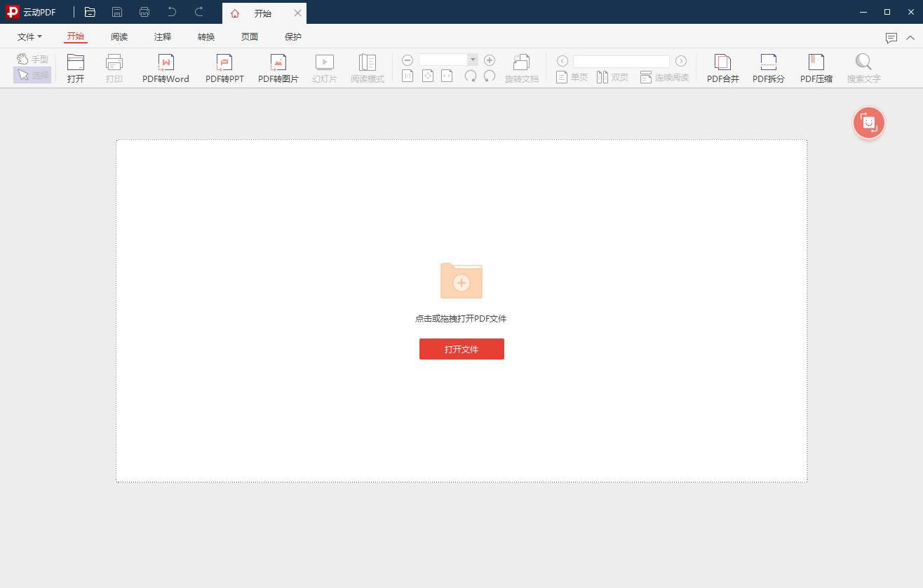Click zoom out minus icon
This screenshot has height=588, width=923.
407,60
